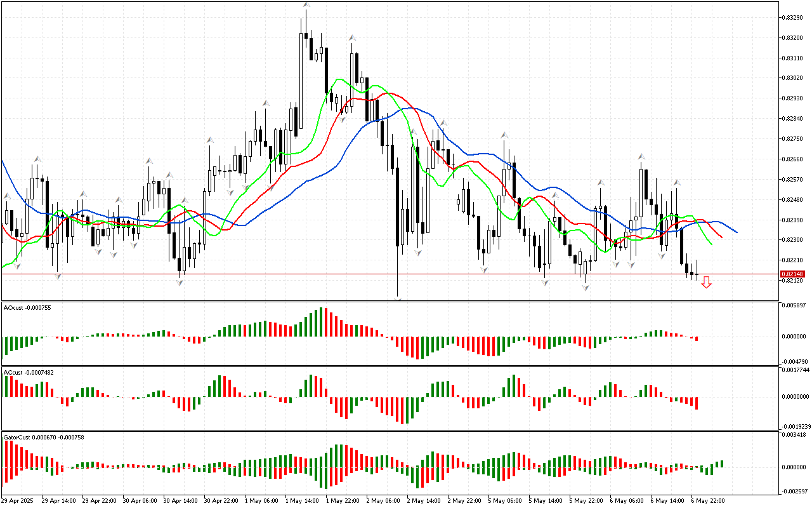812x508 pixels.
Task: Select the red Alligator teeth line's right end
Action: [x=721, y=237]
